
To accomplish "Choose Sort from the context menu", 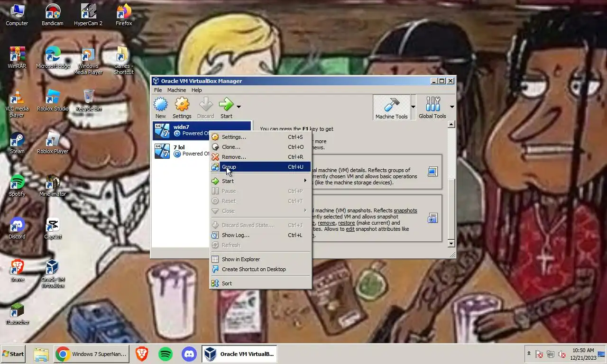I will tap(260, 283).
